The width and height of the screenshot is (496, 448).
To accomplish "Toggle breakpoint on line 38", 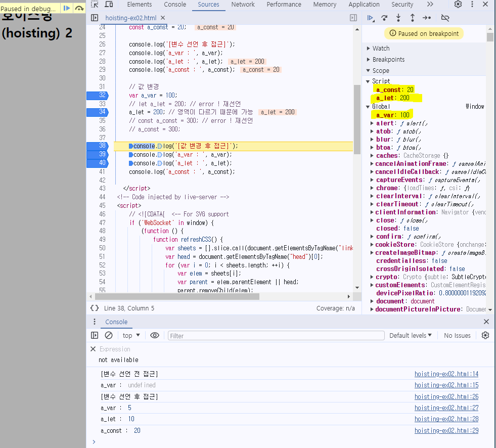I will coord(98,146).
